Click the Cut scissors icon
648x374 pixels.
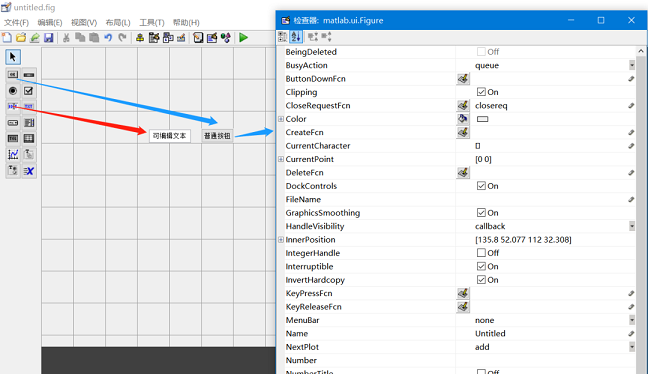[x=66, y=38]
